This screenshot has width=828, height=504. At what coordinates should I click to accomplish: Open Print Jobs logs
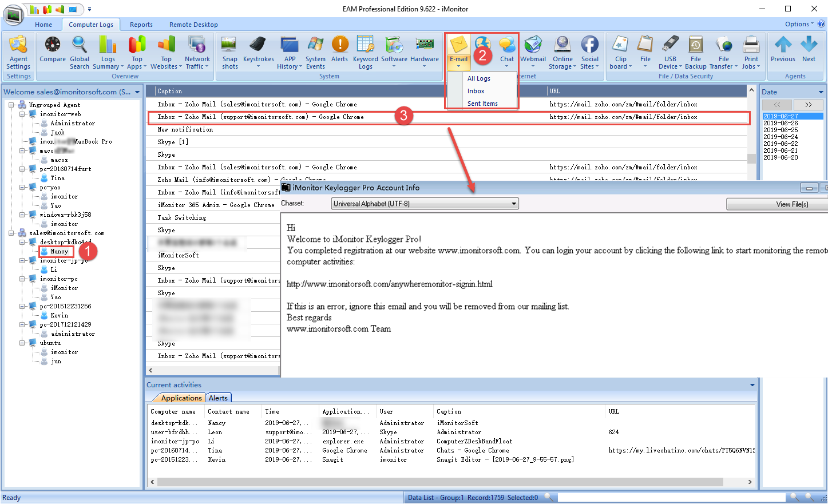(751, 53)
